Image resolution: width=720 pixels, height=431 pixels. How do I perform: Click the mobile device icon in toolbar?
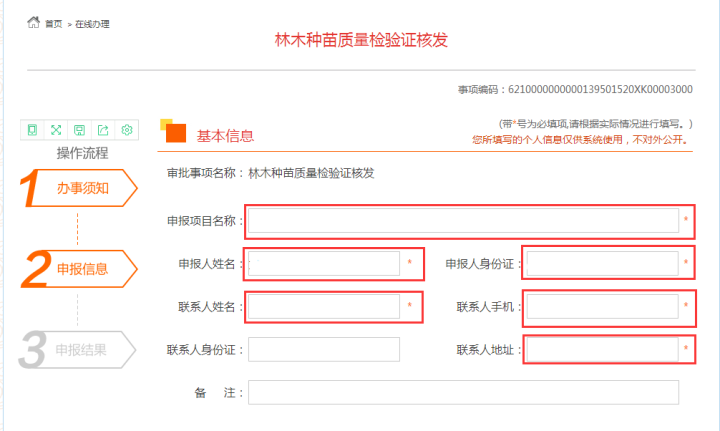click(33, 130)
